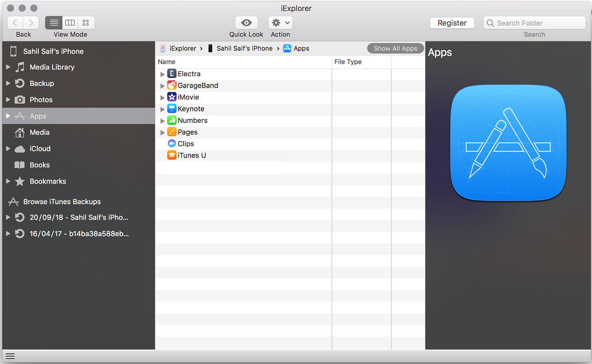The height and width of the screenshot is (364, 592).
Task: Focus the Search Folder field
Action: point(534,23)
